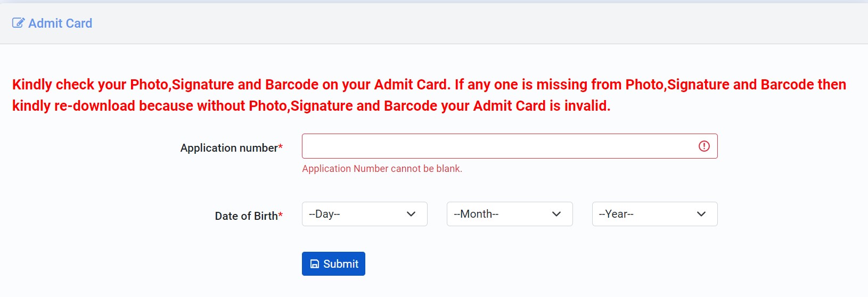Click the Date of Birth label

point(247,216)
